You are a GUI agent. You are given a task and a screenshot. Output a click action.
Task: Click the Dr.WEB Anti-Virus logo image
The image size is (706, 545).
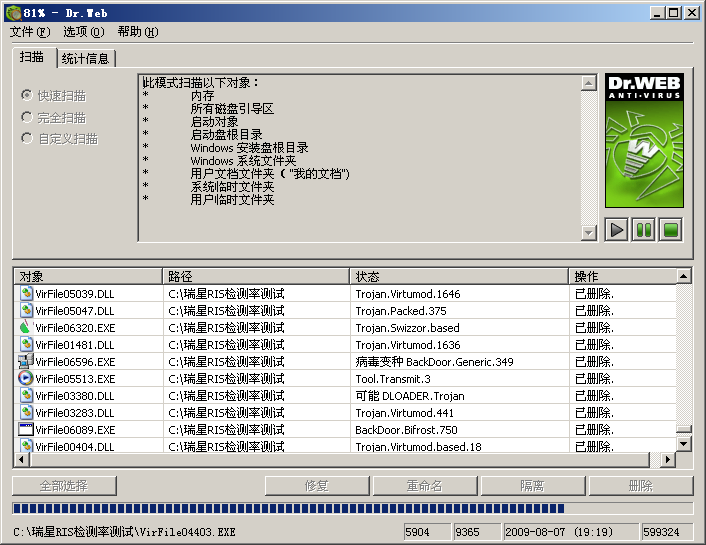(644, 141)
